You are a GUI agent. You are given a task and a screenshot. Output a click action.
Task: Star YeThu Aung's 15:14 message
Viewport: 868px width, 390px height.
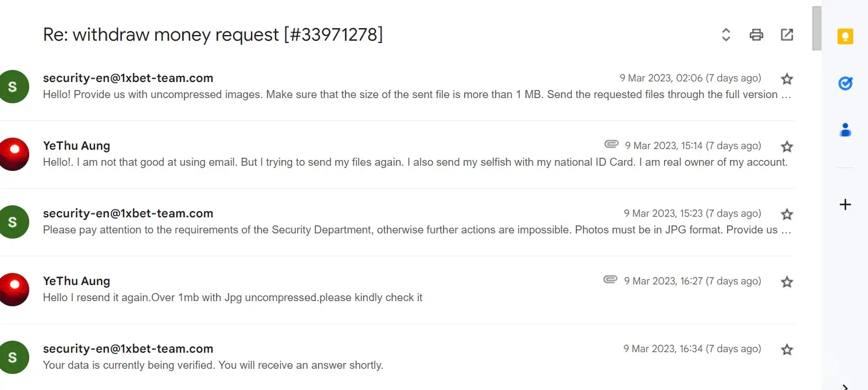click(x=787, y=146)
